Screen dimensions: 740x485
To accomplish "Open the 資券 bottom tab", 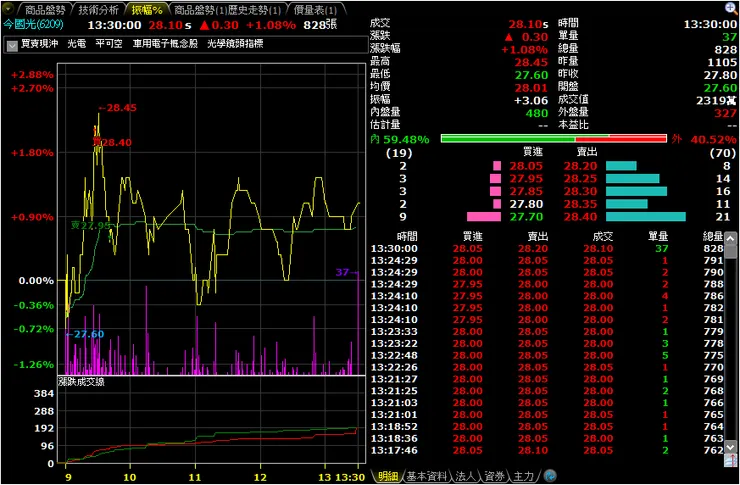I will 495,476.
